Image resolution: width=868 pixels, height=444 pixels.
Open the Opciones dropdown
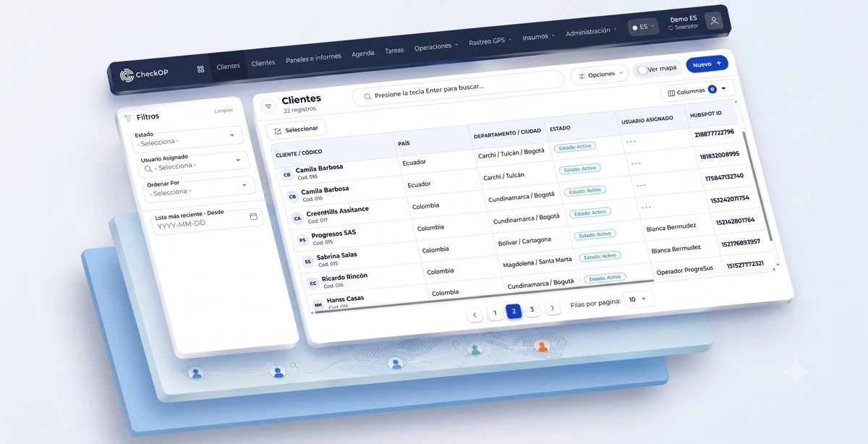600,74
